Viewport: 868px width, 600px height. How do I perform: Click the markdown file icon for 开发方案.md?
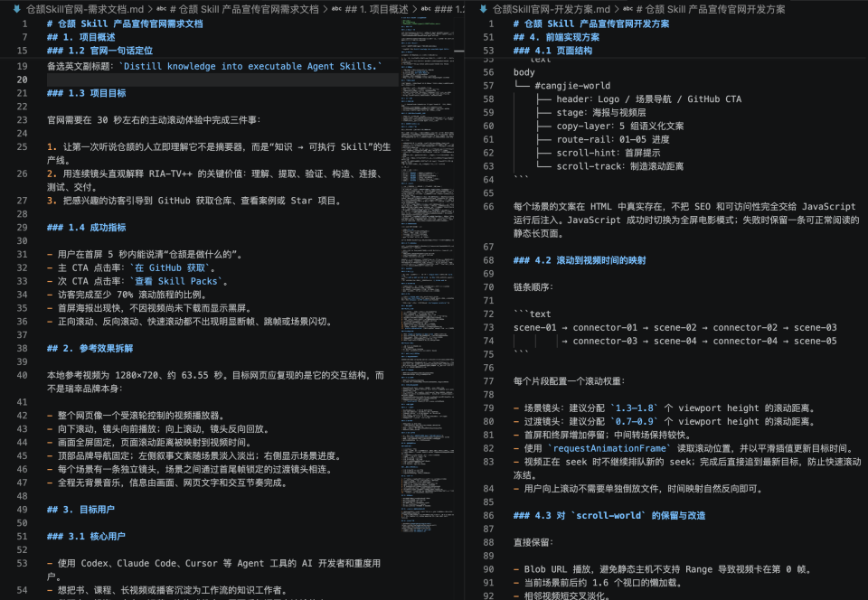[x=483, y=9]
